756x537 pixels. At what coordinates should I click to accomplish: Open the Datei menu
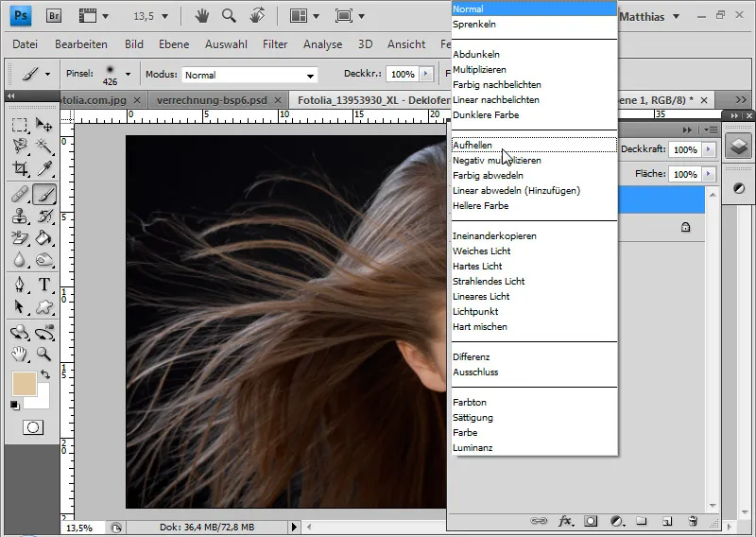coord(26,44)
